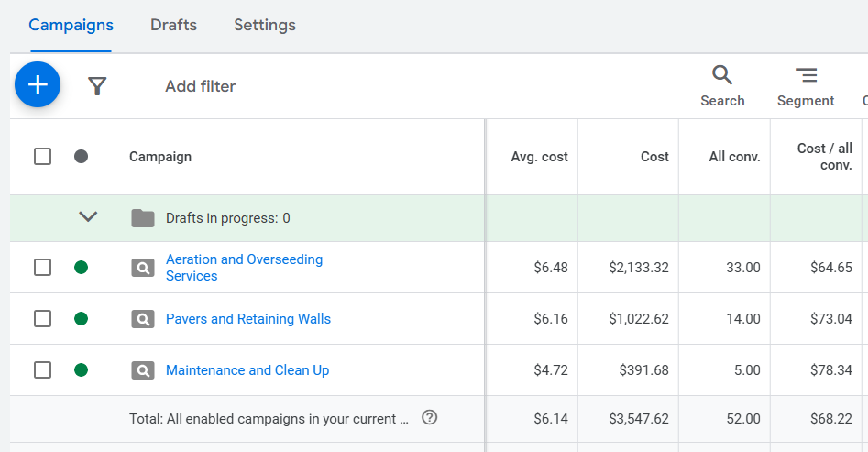868x452 pixels.
Task: Switch to the Drafts tab
Action: (173, 25)
